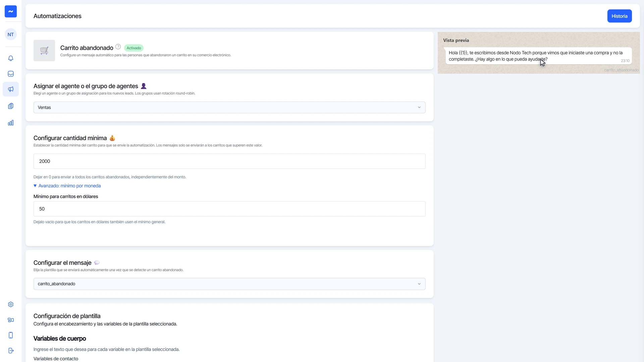Open the Ventas agent group dropdown

point(229,107)
